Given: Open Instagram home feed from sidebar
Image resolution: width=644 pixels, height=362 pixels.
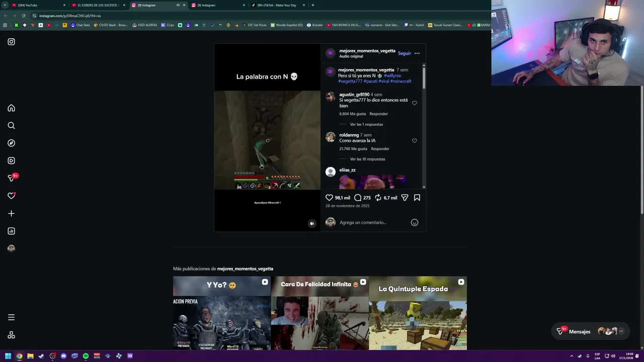Looking at the screenshot, I should point(11,108).
